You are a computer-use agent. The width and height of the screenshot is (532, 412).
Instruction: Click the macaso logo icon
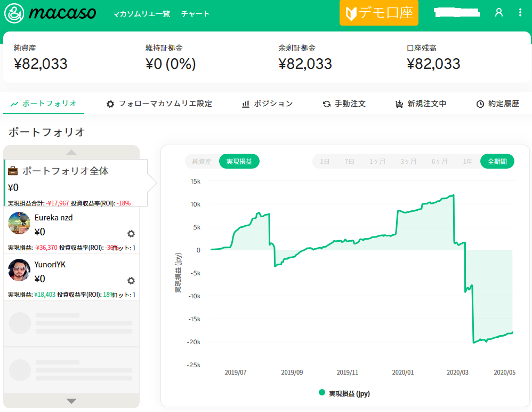15,13
